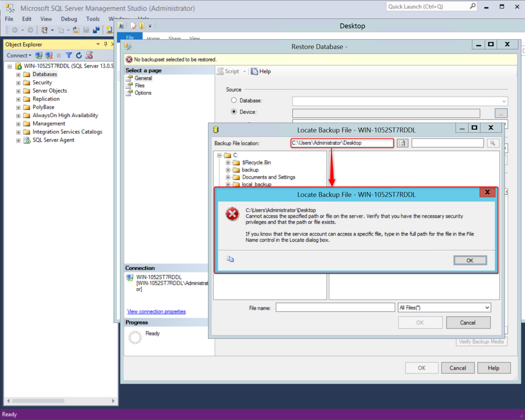
Task: Click the Backup File location path field
Action: click(342, 143)
